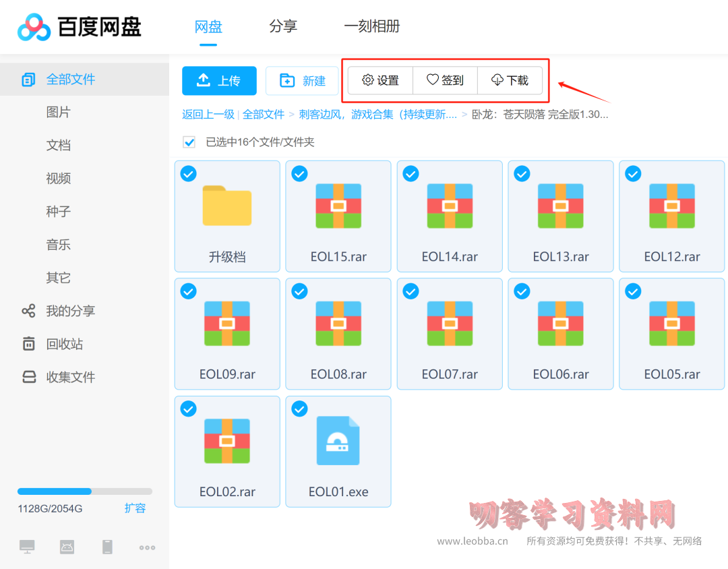Upload files using the 上传 button
The width and height of the screenshot is (728, 569).
(219, 80)
